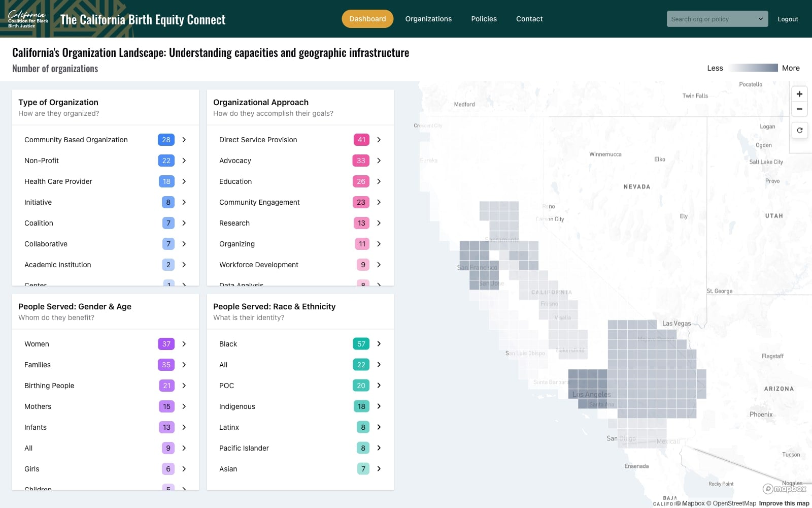Open the Black row arrow

pos(379,344)
